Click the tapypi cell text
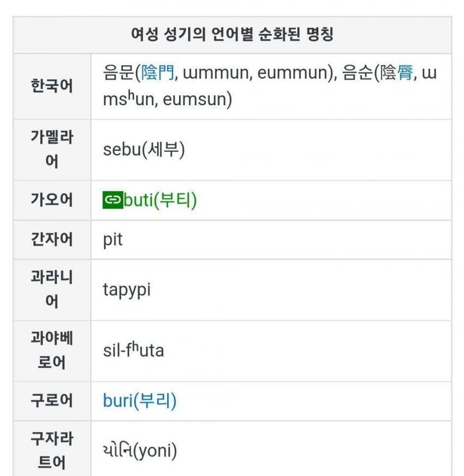Viewport: 464px width, 476px height. (x=127, y=290)
